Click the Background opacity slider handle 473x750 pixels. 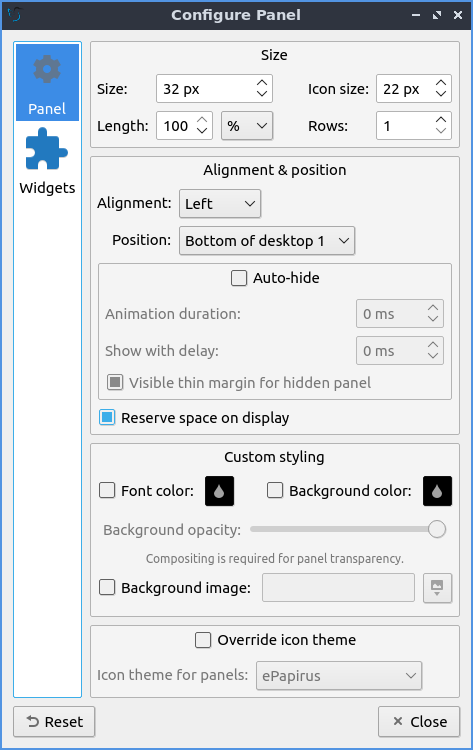[437, 529]
